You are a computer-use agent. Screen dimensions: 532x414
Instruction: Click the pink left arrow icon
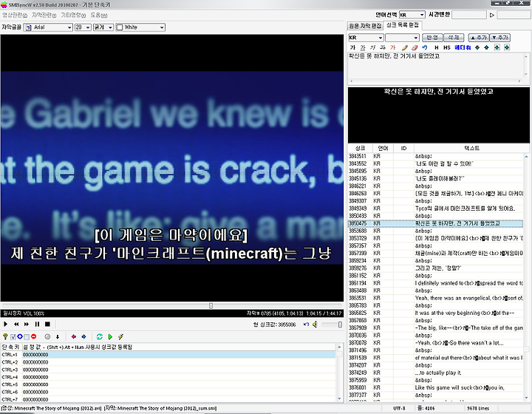coord(74,336)
